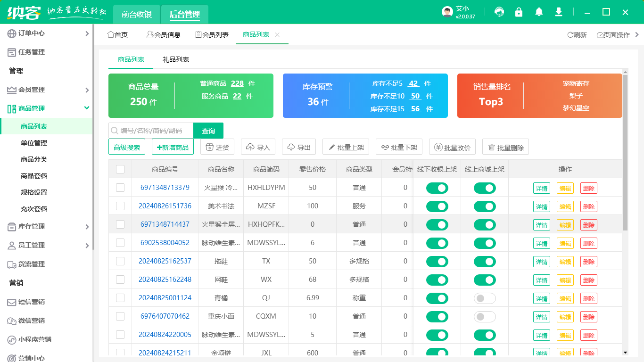This screenshot has width=644, height=362.
Task: Click the lock screen padlock icon
Action: (519, 12)
